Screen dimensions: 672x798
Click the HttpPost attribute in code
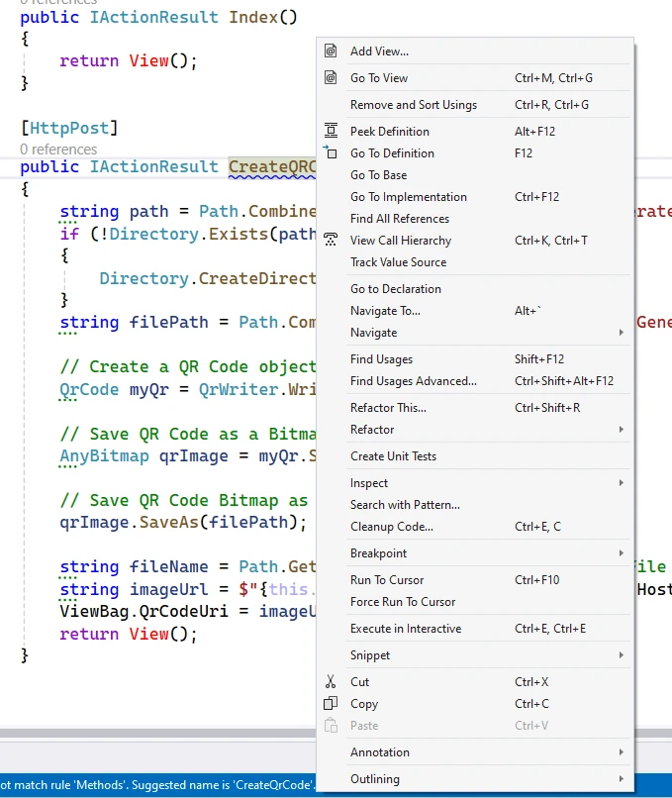point(69,128)
